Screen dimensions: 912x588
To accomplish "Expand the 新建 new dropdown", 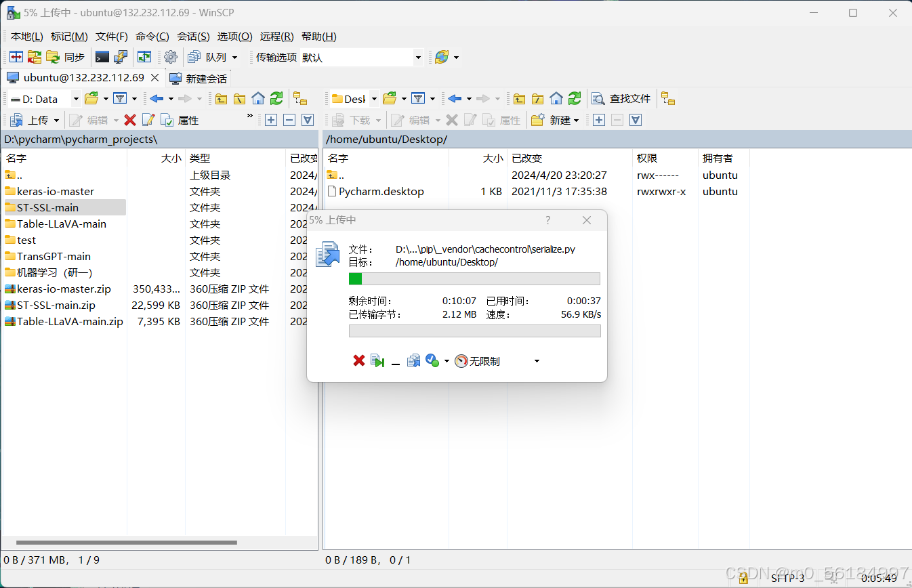I will pos(577,120).
